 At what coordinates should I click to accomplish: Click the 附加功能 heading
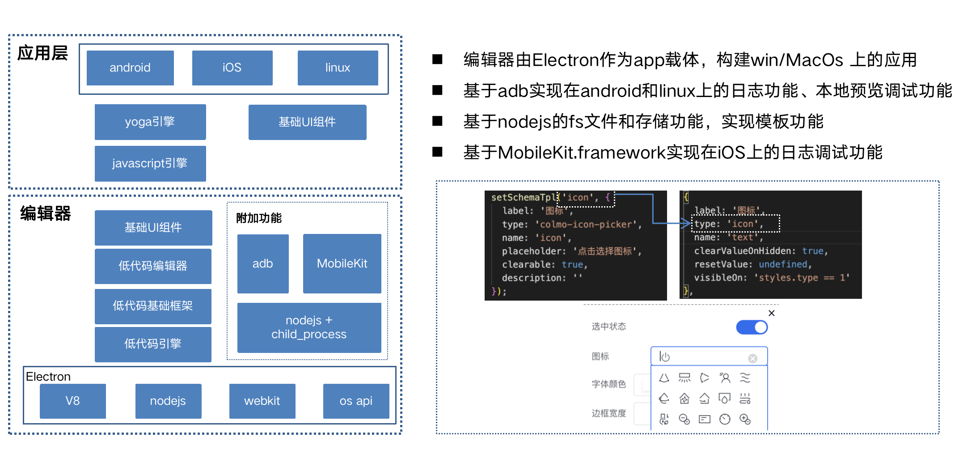point(259,218)
